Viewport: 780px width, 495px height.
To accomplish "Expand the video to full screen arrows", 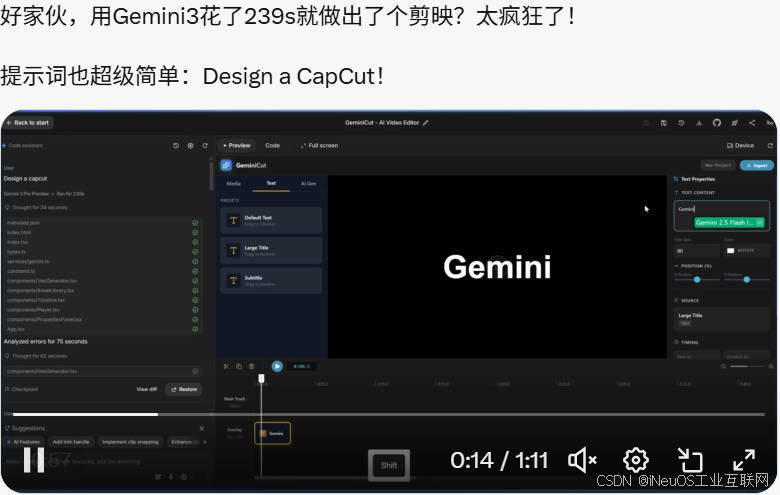I will pos(744,460).
